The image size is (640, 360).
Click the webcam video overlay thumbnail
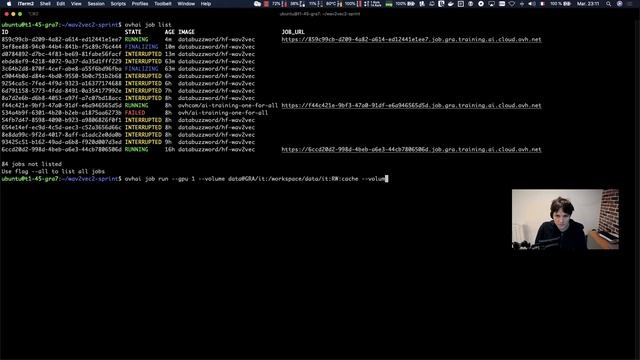tap(565, 219)
